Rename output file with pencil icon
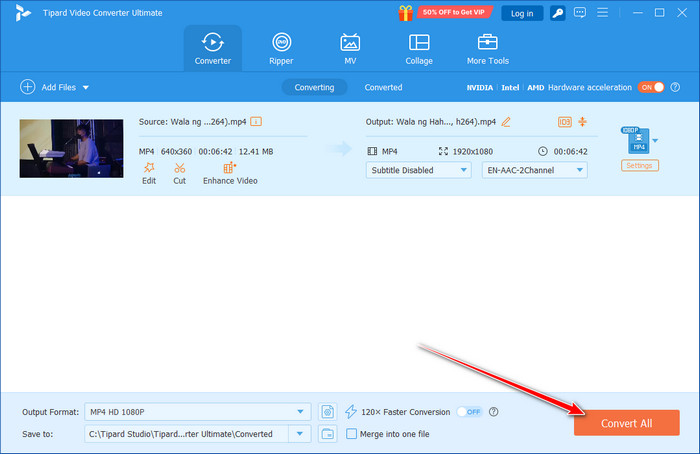 point(506,122)
